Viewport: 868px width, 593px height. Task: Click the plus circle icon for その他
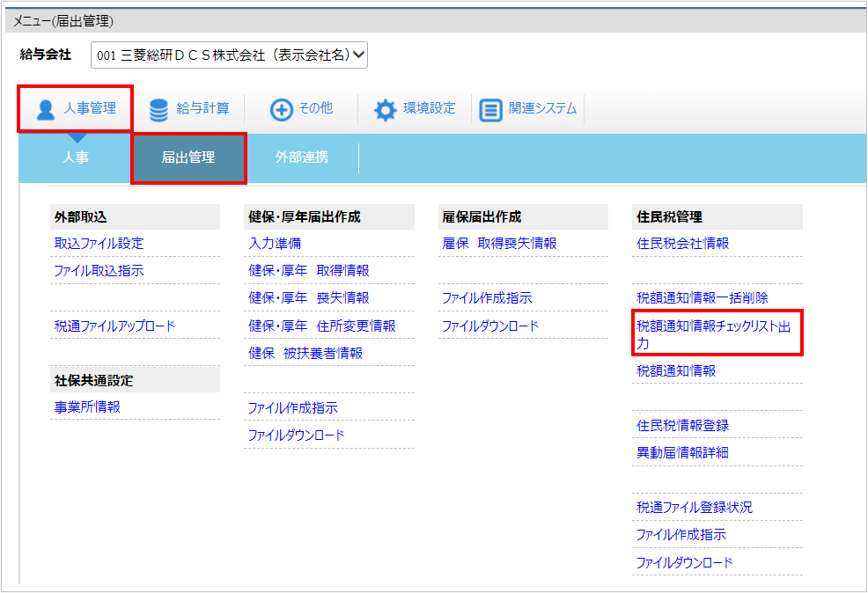[x=281, y=109]
